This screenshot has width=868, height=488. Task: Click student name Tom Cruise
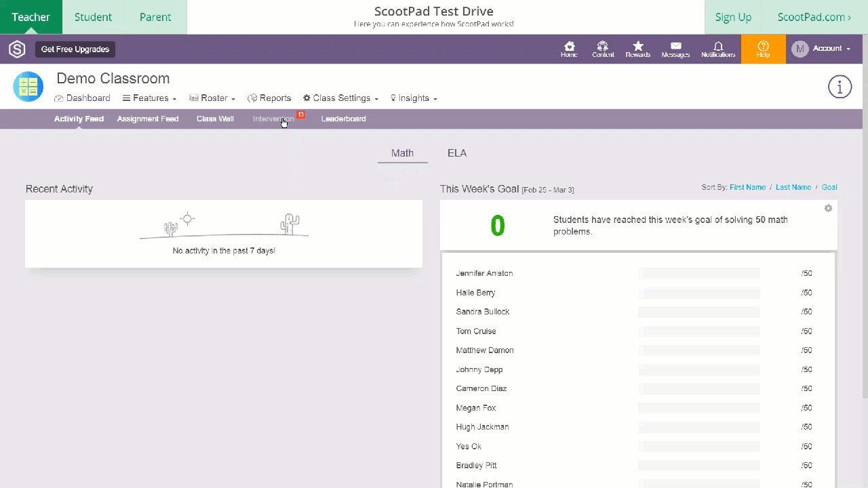click(476, 331)
